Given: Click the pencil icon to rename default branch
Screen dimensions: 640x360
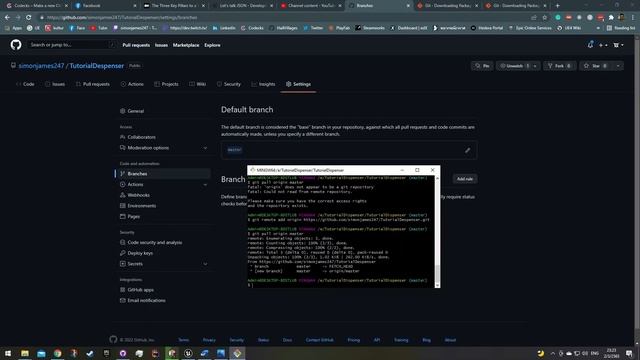Looking at the screenshot, I should (467, 150).
